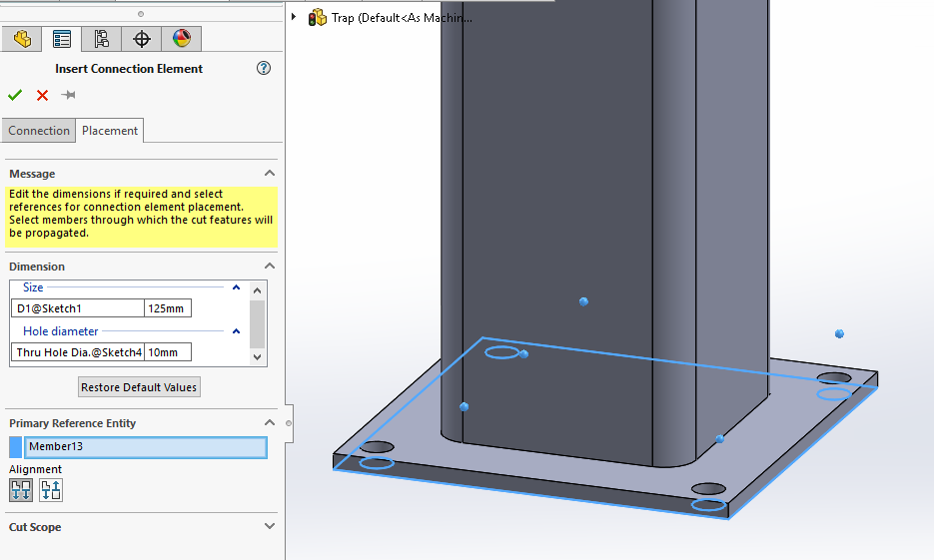Expand the Trap flyout tree arrow
Image resolution: width=934 pixels, height=560 pixels.
pyautogui.click(x=294, y=17)
